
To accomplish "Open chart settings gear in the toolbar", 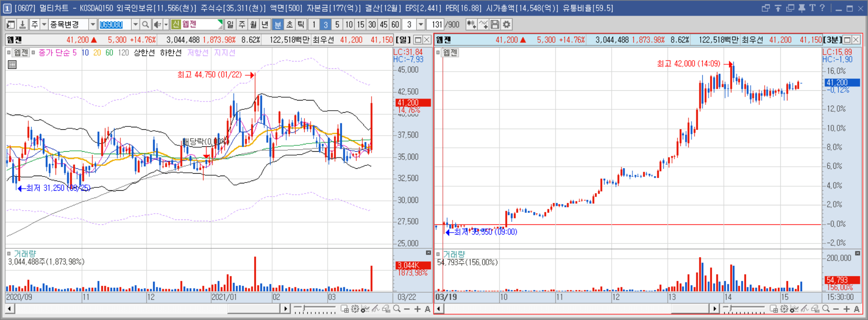I will pos(507,24).
